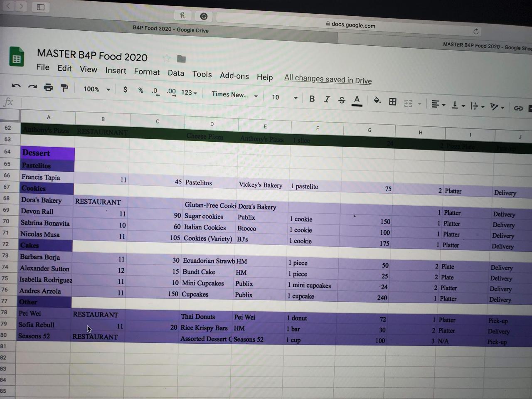
Task: Open the View menu
Action: [89, 69]
